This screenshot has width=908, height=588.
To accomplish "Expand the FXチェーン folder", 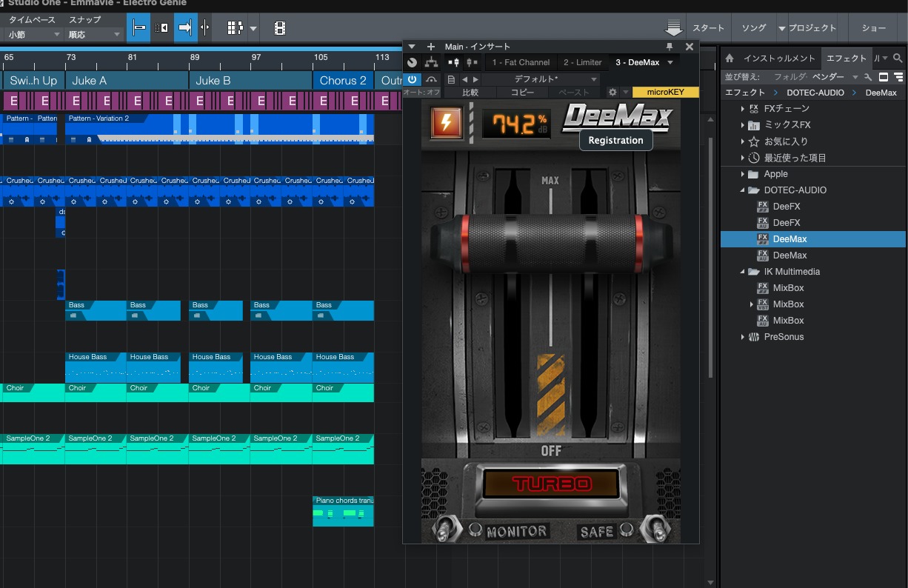I will coord(743,109).
